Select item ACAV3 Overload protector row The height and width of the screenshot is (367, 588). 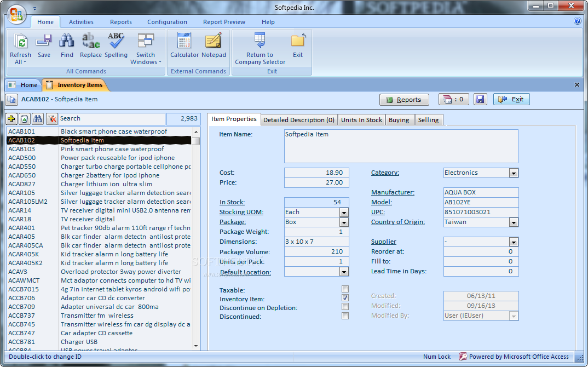[99, 272]
